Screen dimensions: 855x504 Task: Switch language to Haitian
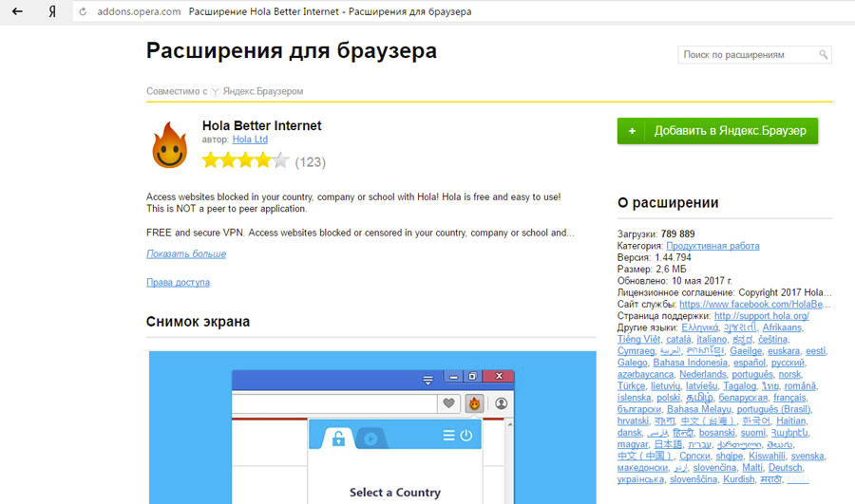point(790,421)
